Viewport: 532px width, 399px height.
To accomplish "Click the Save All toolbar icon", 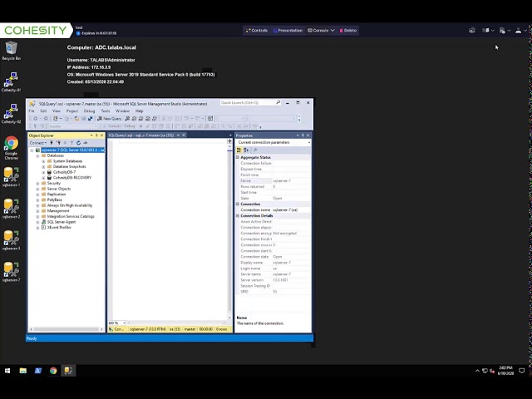I will [90, 118].
